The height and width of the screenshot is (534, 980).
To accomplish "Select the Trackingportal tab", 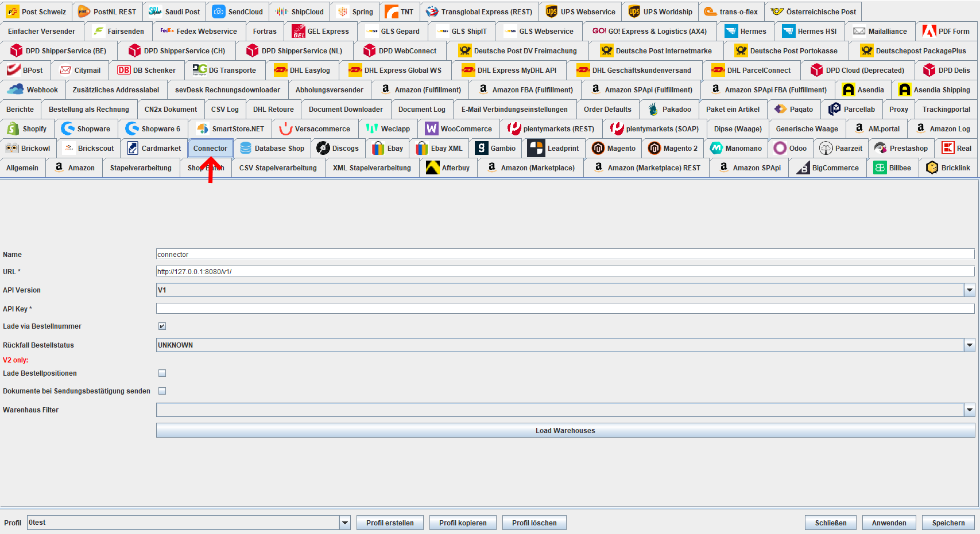I will (x=946, y=109).
